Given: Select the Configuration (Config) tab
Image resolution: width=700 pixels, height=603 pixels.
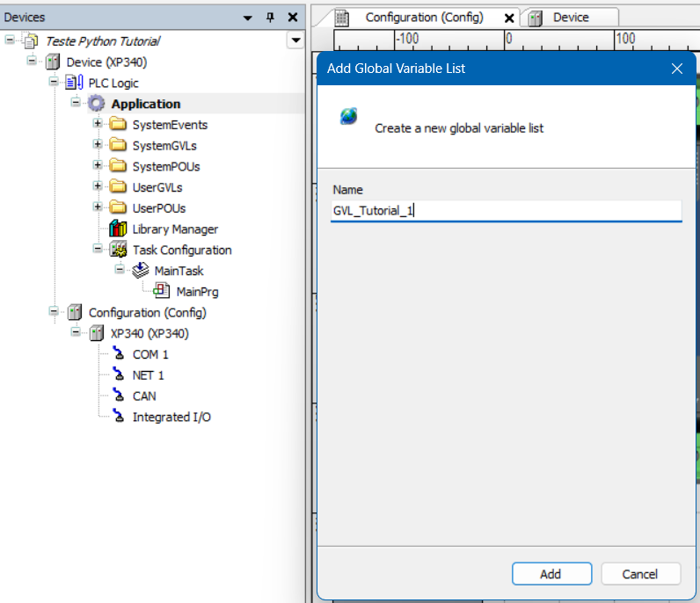Looking at the screenshot, I should (424, 18).
